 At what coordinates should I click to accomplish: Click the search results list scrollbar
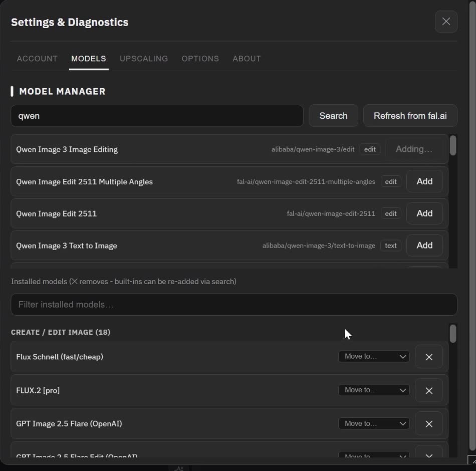[452, 145]
